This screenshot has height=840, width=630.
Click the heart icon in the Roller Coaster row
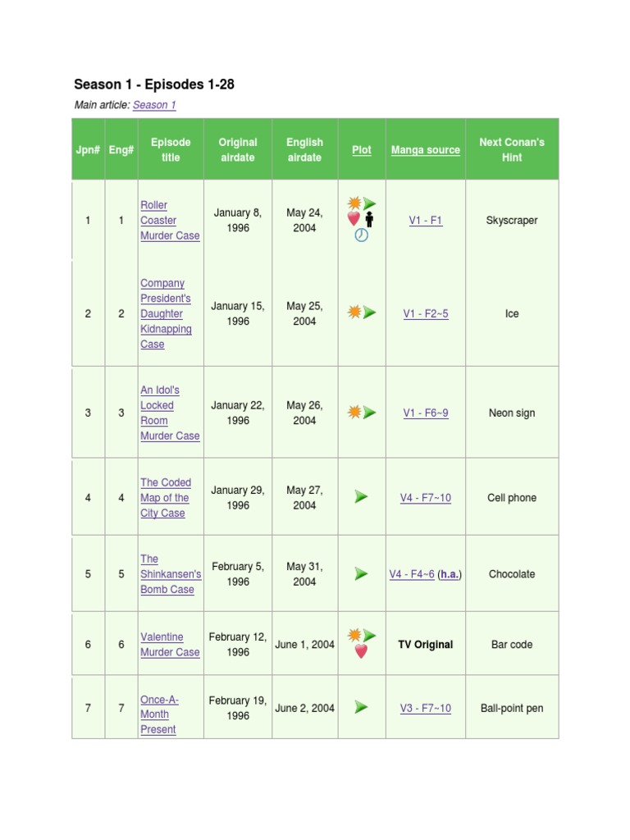tap(354, 219)
